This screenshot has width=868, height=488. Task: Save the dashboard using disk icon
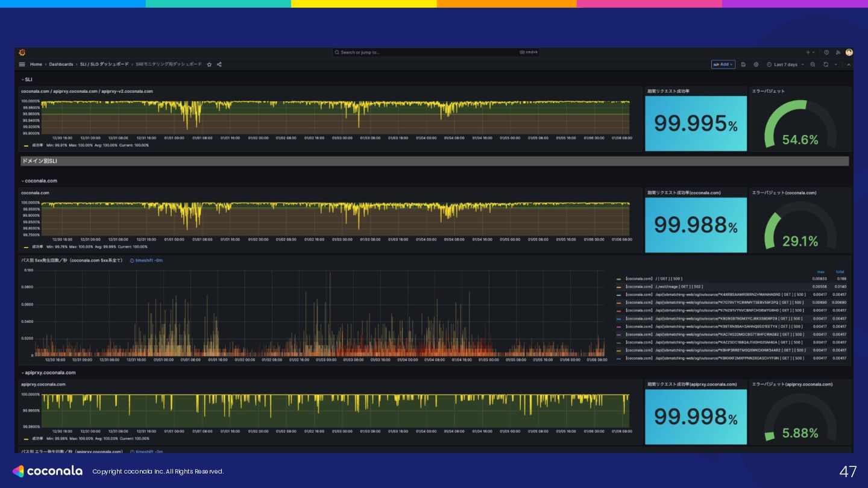point(743,64)
